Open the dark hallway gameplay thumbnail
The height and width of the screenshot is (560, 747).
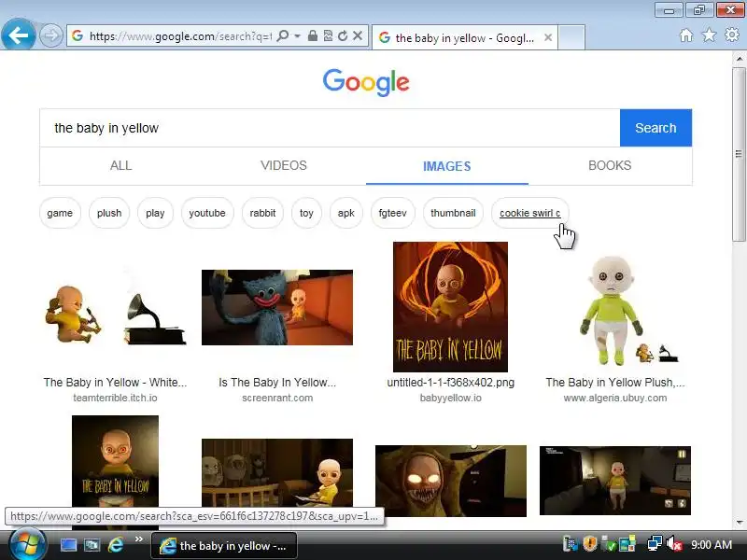[x=615, y=481]
